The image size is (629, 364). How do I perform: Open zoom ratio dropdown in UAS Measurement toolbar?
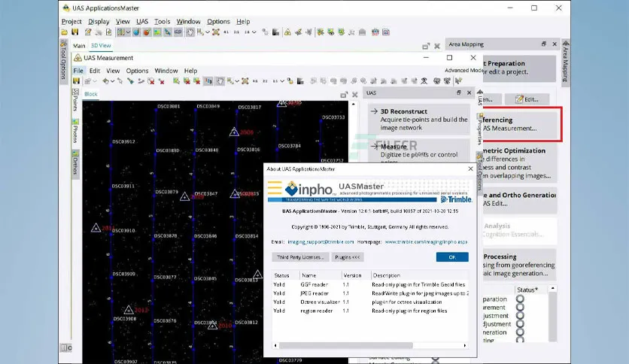tap(282, 81)
